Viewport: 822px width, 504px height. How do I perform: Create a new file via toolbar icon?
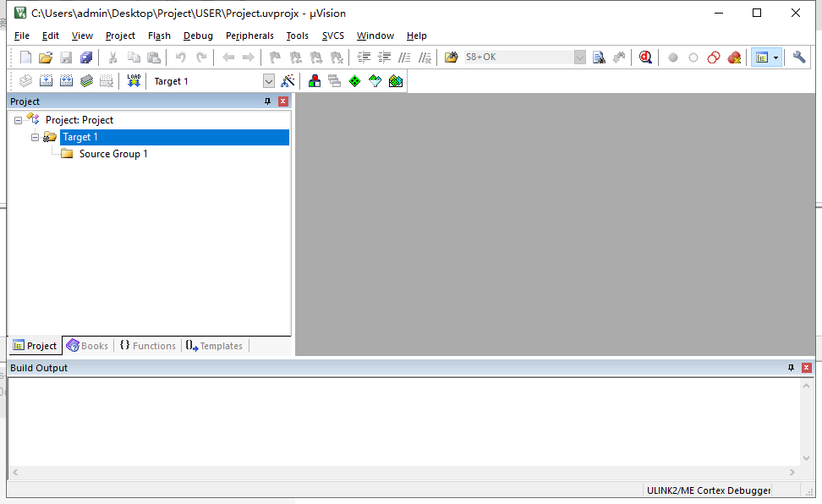tap(25, 58)
